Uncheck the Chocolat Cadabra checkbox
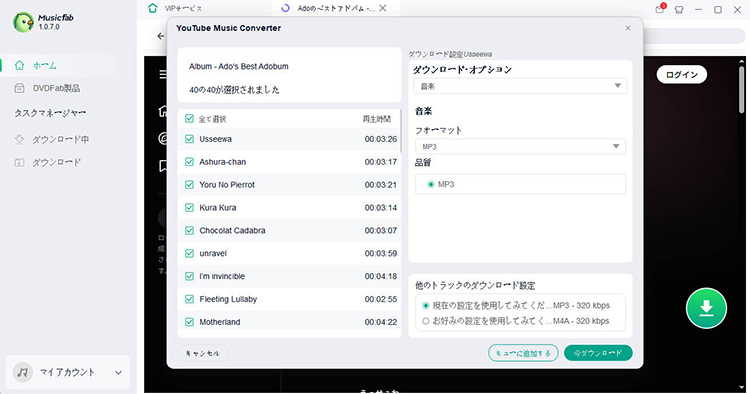The image size is (750, 394). tap(189, 230)
